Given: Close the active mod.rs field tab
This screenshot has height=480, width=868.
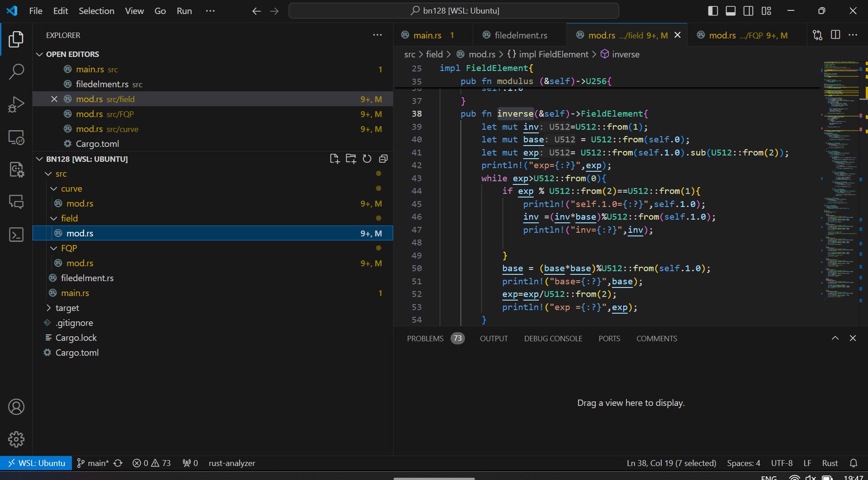Looking at the screenshot, I should pos(678,35).
